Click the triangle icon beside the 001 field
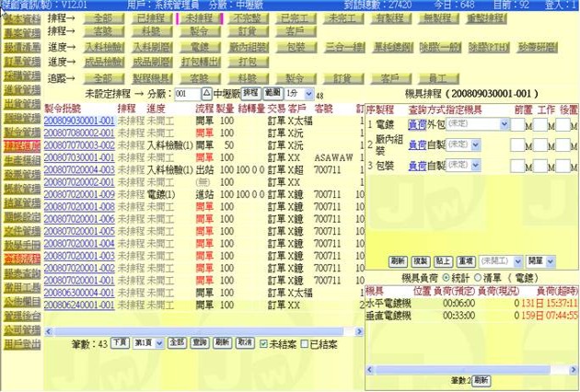The height and width of the screenshot is (392, 580). coord(207,94)
